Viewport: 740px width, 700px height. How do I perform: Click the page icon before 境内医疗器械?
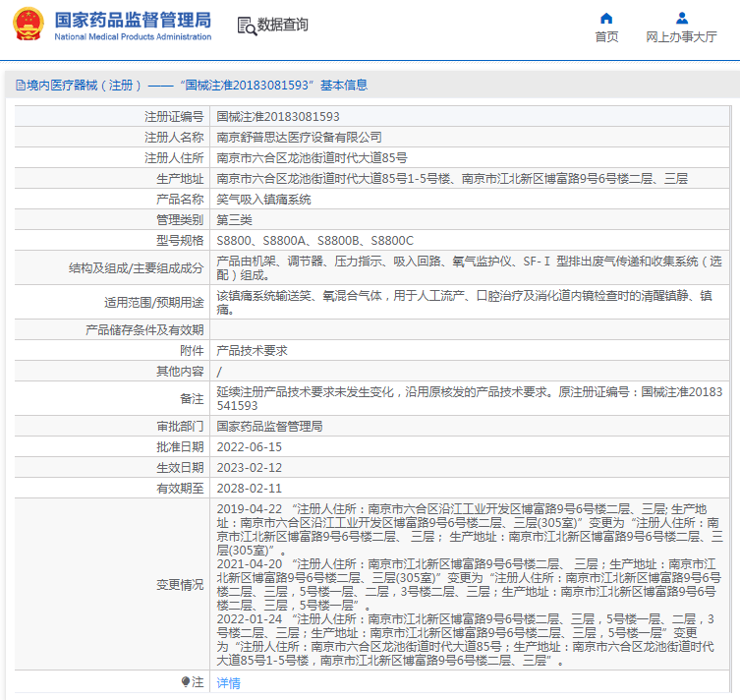click(20, 86)
